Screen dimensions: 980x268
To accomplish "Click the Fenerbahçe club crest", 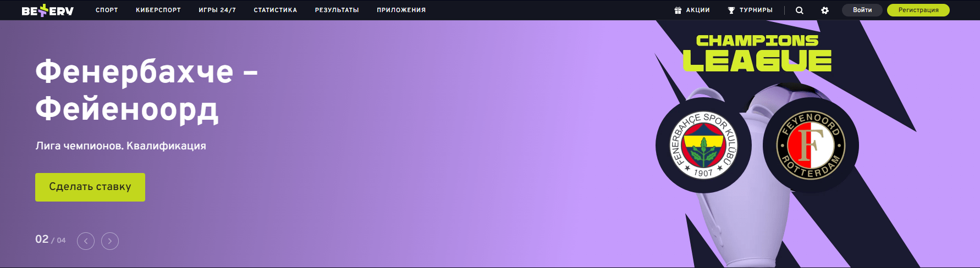I will pyautogui.click(x=703, y=146).
